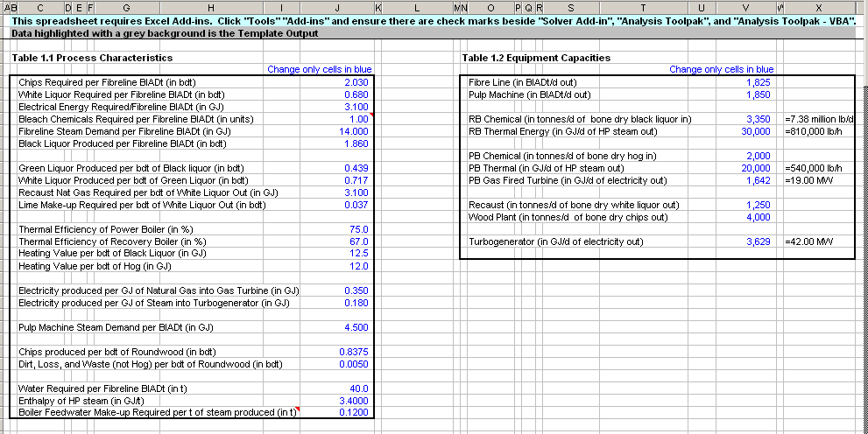This screenshot has height=434, width=868.
Task: Click water required value 40.0
Action: pyautogui.click(x=359, y=388)
